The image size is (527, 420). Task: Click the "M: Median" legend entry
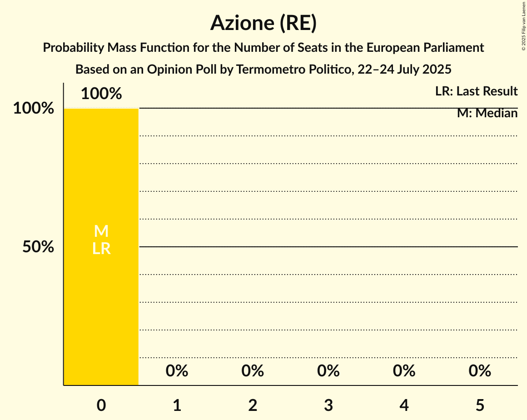pyautogui.click(x=487, y=113)
